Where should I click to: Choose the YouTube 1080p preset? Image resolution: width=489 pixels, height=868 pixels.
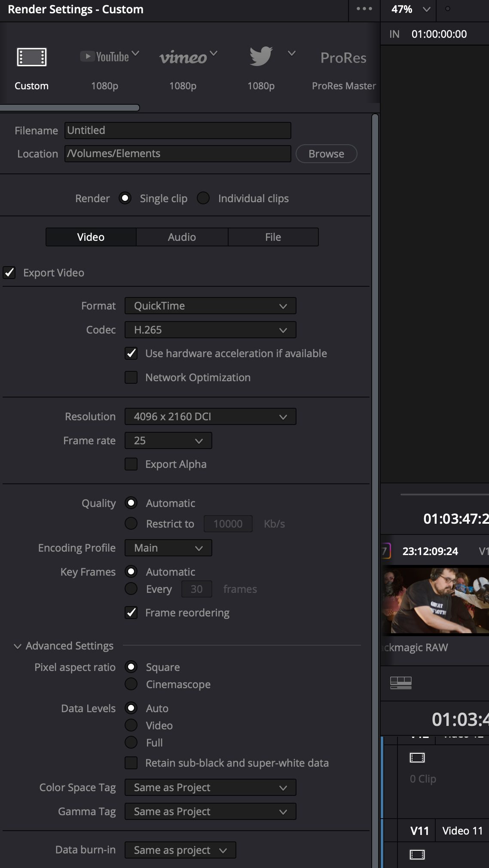(104, 57)
